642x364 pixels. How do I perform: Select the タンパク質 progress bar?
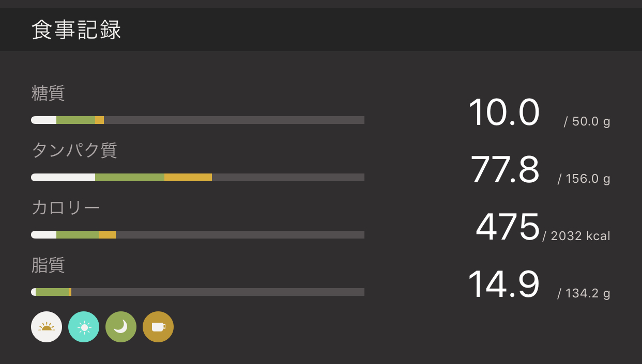[197, 178]
